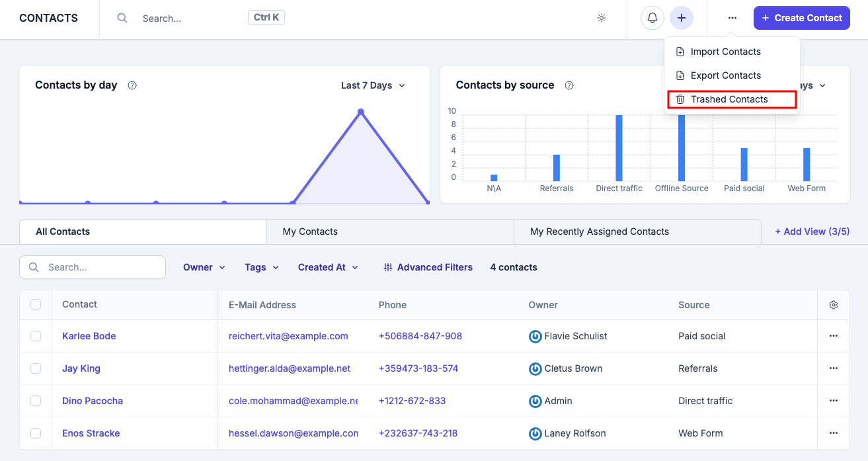The image size is (868, 461).
Task: Close the three-dots more actions menu
Action: point(732,18)
